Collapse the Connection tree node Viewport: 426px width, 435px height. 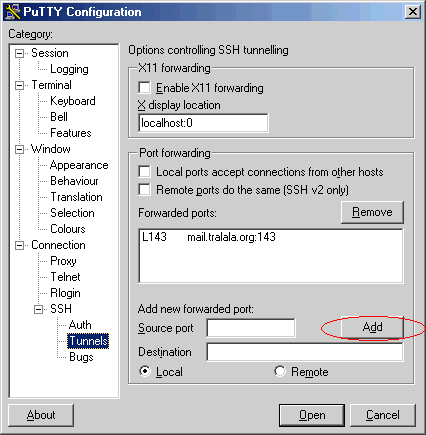click(x=20, y=246)
